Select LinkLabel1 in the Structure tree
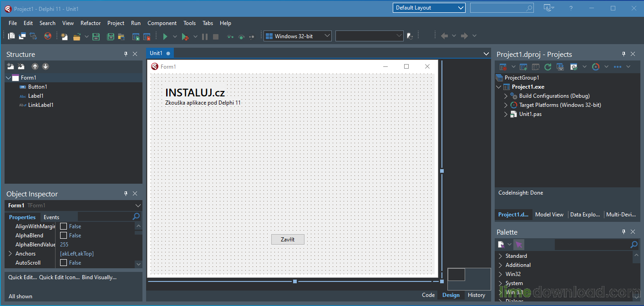This screenshot has width=644, height=306. click(x=41, y=105)
